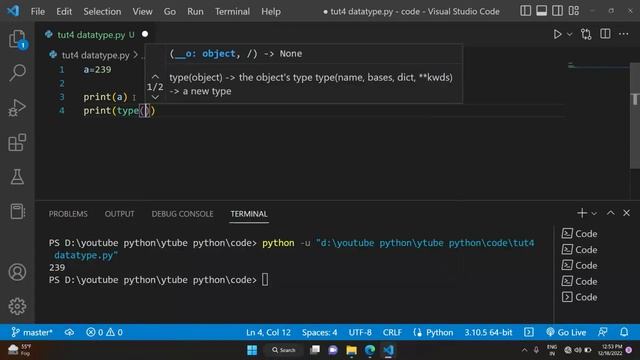Toggle the secondary side bar layout
Screen dimensions: 640x360
(x=558, y=11)
